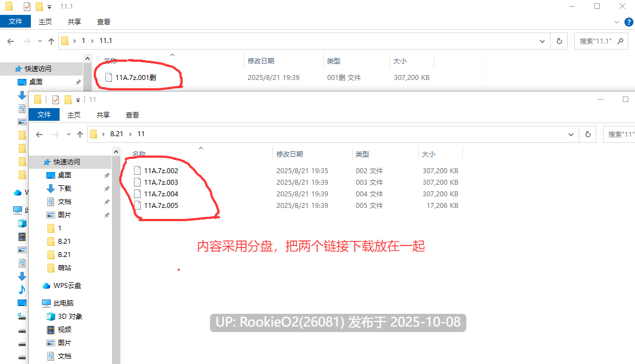Select 快速访问 in the 11.1 window sidebar
This screenshot has height=364, width=635.
tap(38, 69)
